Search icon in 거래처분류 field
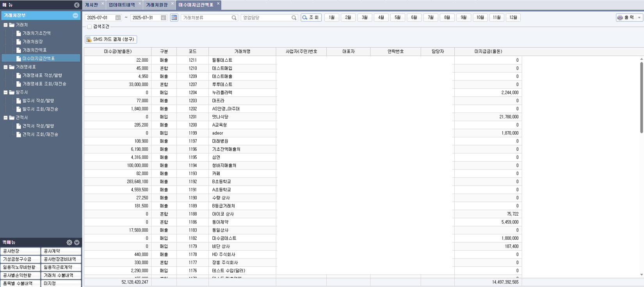The height and width of the screenshot is (287, 644). coord(234,18)
